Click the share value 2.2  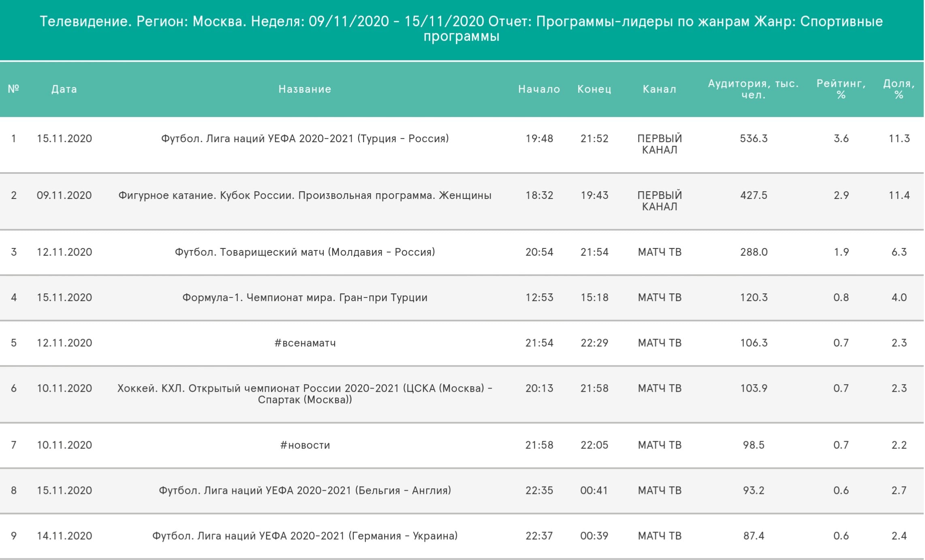click(899, 445)
